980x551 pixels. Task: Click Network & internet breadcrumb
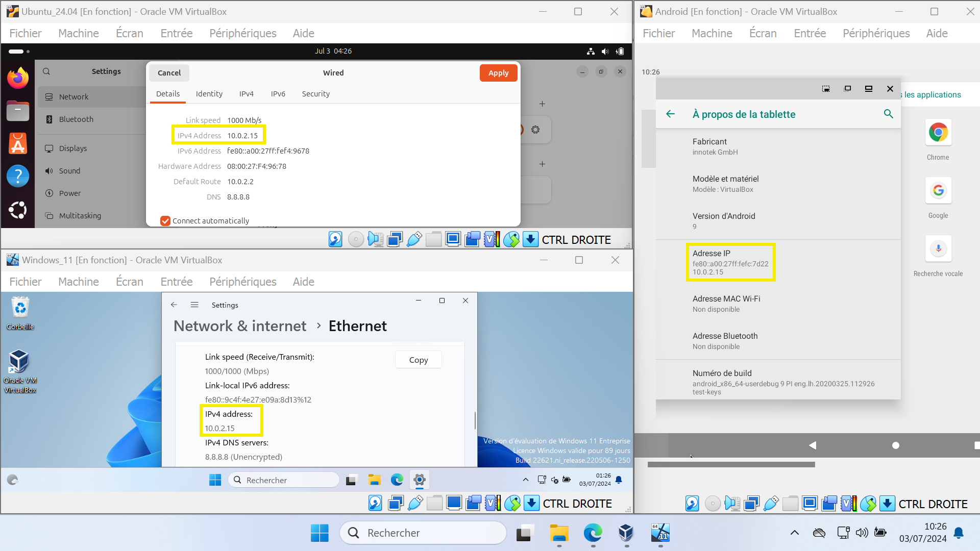(240, 326)
